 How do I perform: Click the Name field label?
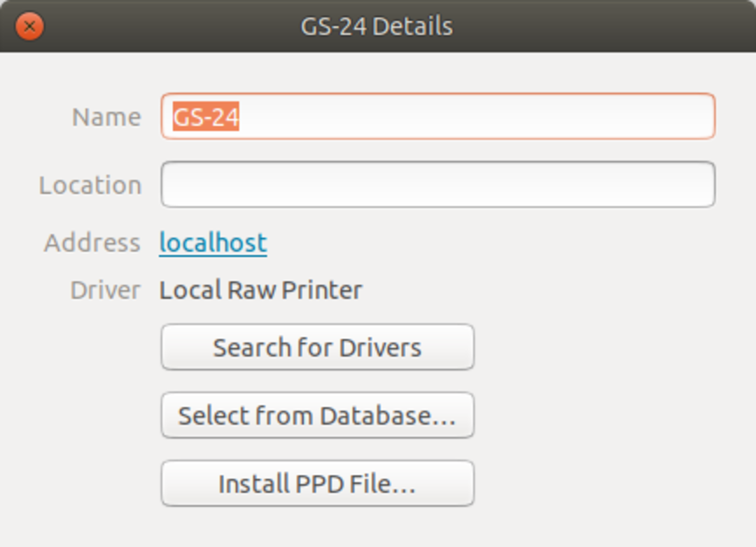106,117
